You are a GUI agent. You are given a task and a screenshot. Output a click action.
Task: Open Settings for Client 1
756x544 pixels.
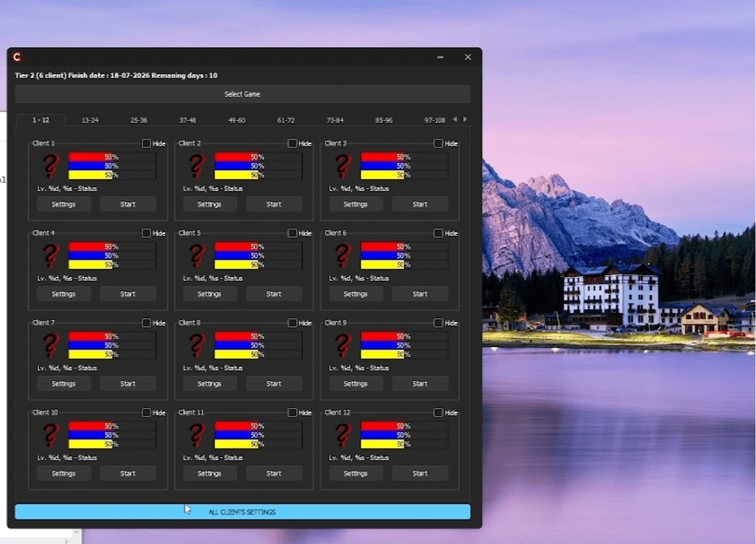coord(63,204)
